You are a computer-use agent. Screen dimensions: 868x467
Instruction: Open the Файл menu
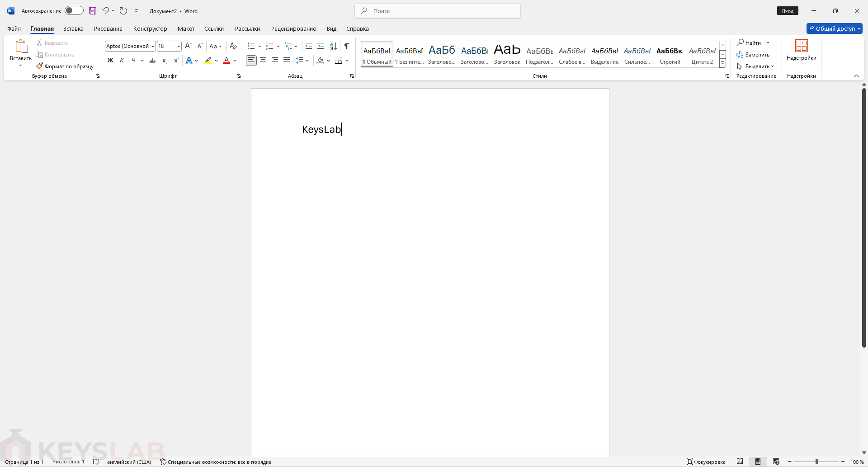[x=14, y=29]
